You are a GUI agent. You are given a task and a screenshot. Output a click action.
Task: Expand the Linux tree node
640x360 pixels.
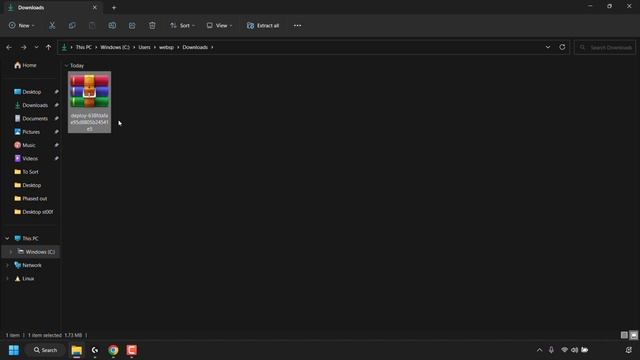7,279
